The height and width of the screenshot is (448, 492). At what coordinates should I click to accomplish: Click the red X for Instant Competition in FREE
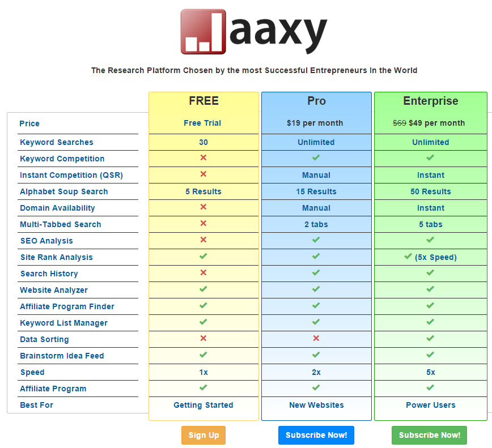203,174
